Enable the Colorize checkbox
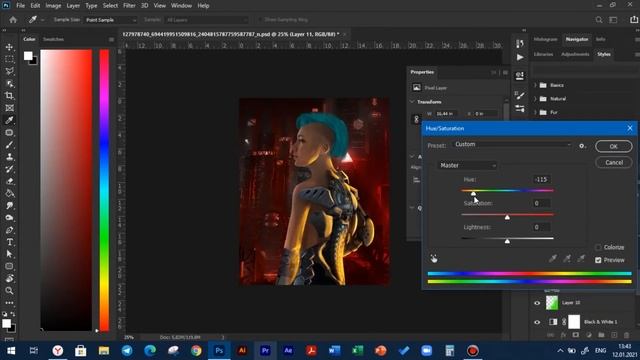 (x=598, y=247)
